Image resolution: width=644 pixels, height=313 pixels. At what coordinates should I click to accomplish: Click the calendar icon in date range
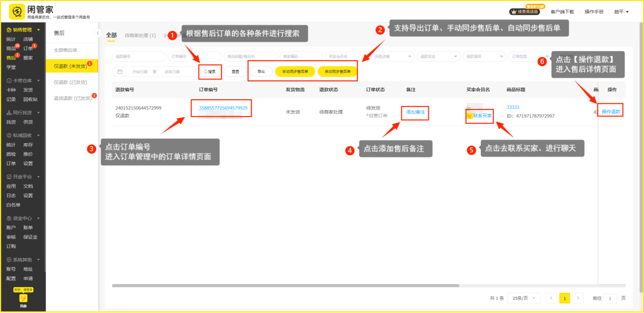pos(120,72)
